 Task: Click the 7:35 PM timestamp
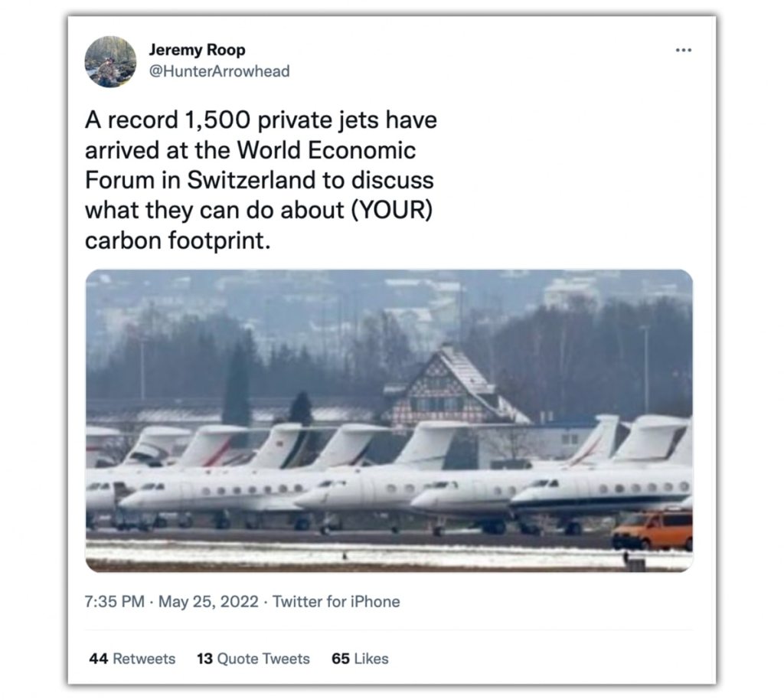115,602
